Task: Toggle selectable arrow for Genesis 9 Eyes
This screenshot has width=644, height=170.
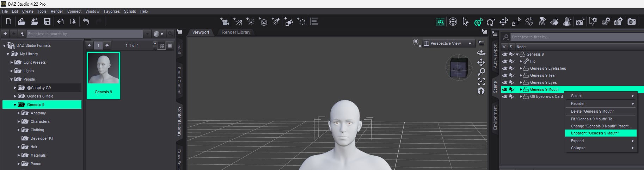Action: coord(512,82)
